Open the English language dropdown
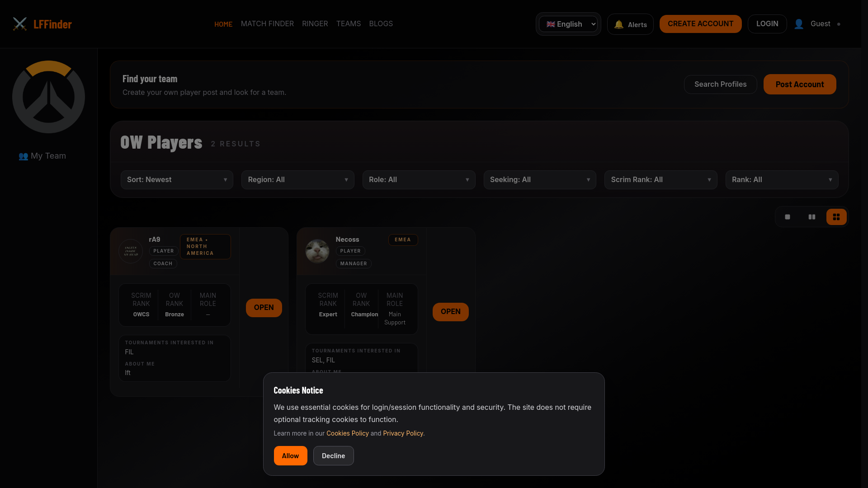This screenshot has width=868, height=488. pos(568,24)
